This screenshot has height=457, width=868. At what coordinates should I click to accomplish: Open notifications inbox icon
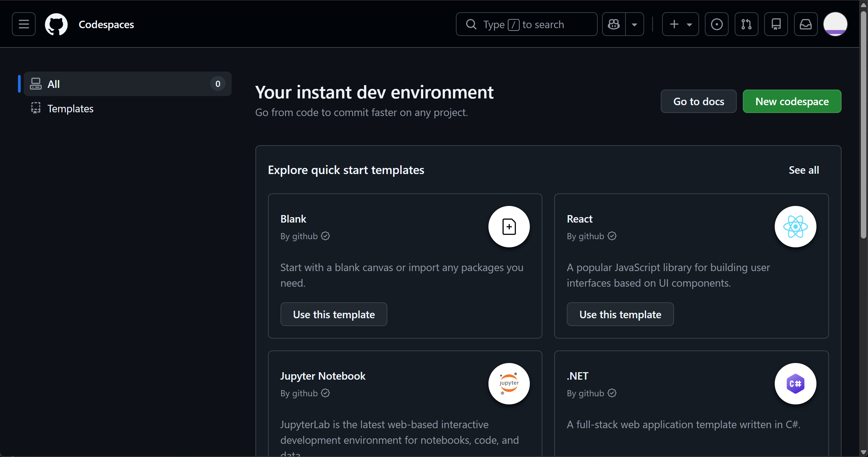click(x=806, y=24)
